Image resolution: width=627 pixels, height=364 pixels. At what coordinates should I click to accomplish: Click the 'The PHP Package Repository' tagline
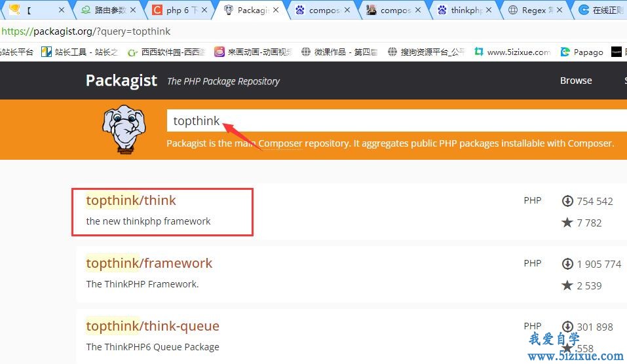pos(223,81)
